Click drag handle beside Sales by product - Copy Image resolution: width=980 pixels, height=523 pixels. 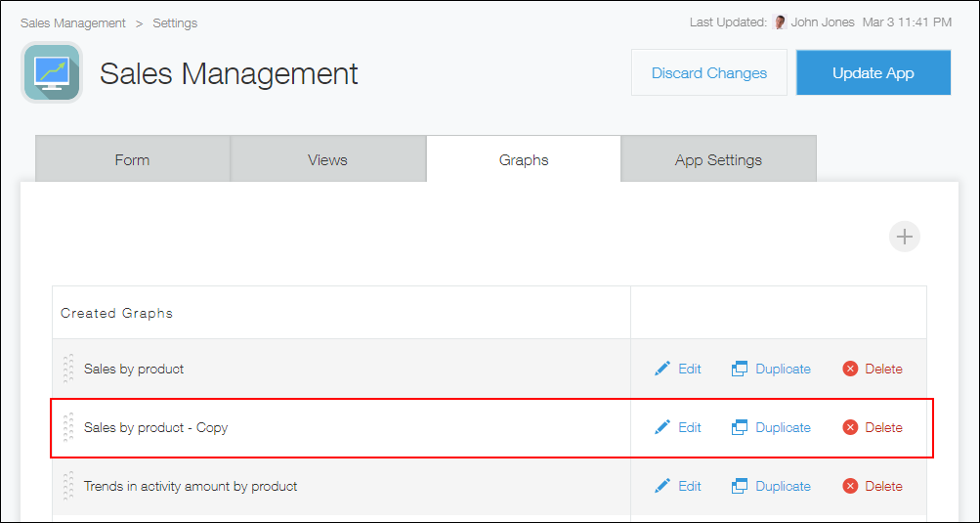[68, 427]
